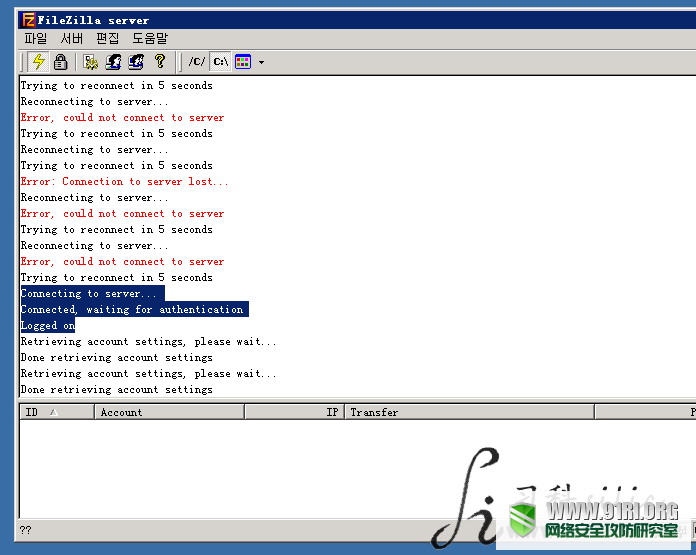The width and height of the screenshot is (696, 555).
Task: Click the IP column header
Action: [293, 412]
